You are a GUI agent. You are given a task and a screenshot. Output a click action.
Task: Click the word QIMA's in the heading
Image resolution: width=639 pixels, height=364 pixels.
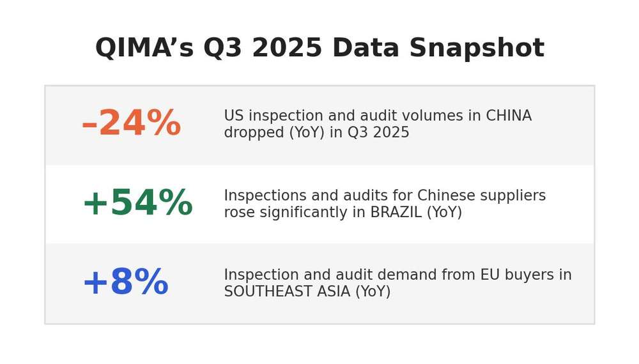(144, 48)
